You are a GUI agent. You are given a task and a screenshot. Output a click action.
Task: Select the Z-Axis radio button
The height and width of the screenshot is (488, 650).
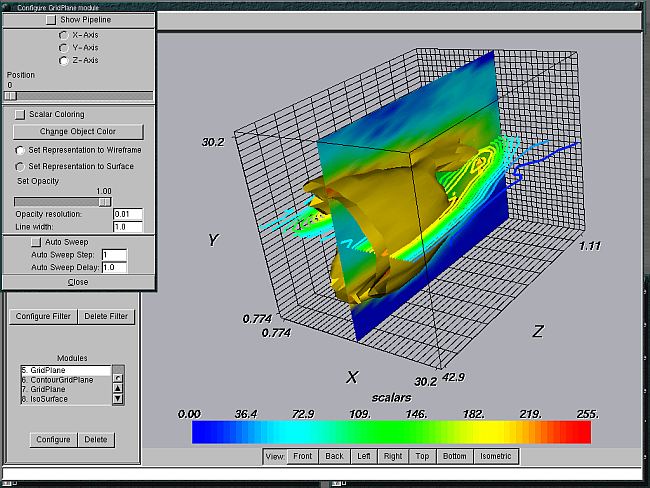(x=64, y=61)
